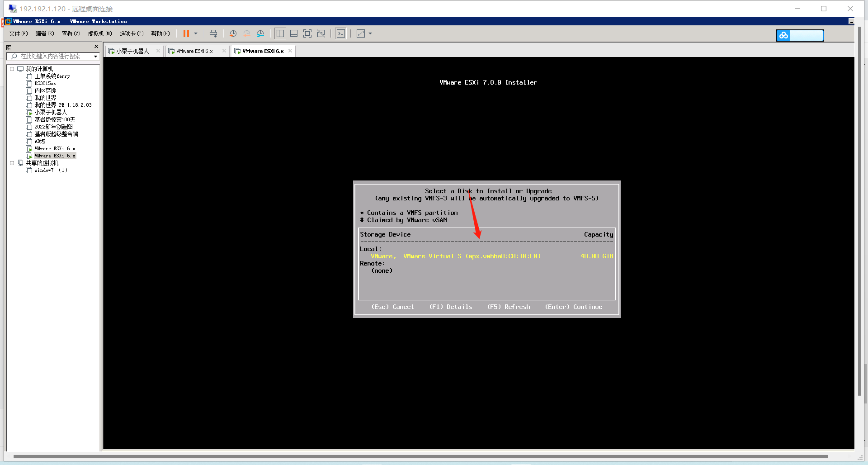Open the 选项卡(T) menu

(x=132, y=33)
